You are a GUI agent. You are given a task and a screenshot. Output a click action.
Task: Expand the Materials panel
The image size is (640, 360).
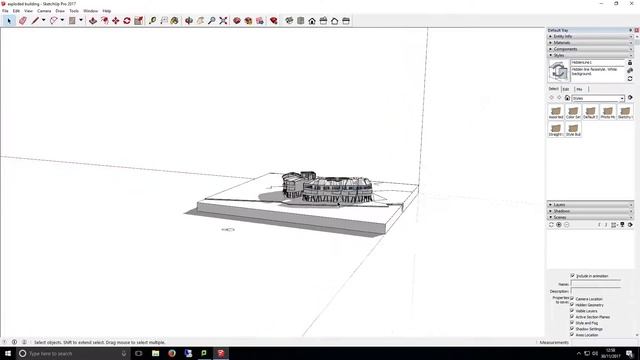tap(590, 42)
